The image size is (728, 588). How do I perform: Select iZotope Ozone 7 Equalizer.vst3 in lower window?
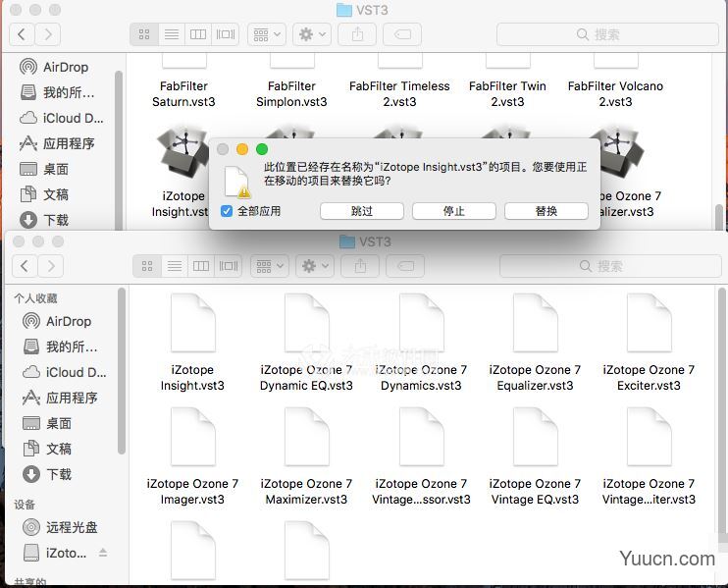pos(535,343)
